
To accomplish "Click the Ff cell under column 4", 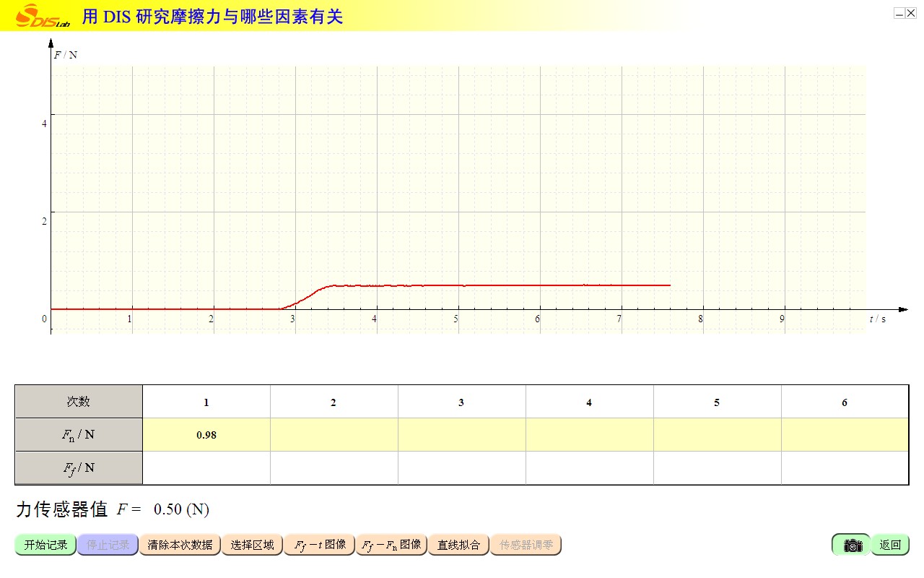I will pos(589,468).
